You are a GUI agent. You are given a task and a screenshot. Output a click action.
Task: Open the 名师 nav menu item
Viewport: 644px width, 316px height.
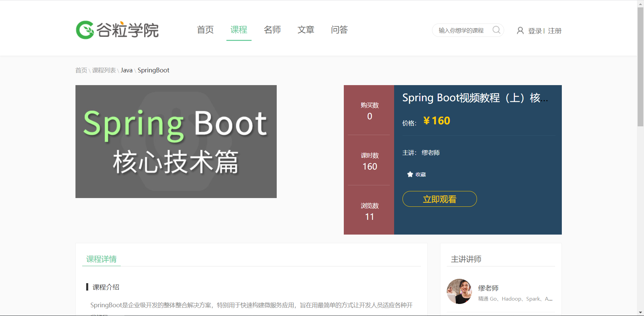(x=272, y=30)
